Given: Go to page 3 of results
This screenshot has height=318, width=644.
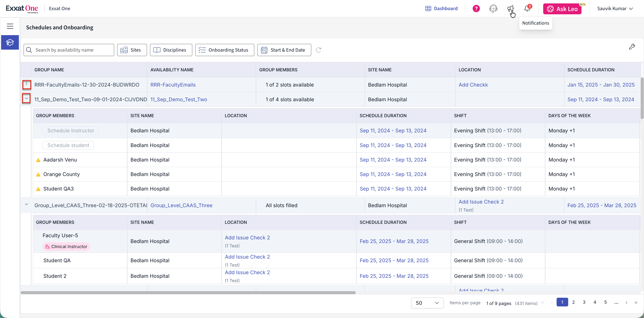Looking at the screenshot, I should click(x=584, y=302).
